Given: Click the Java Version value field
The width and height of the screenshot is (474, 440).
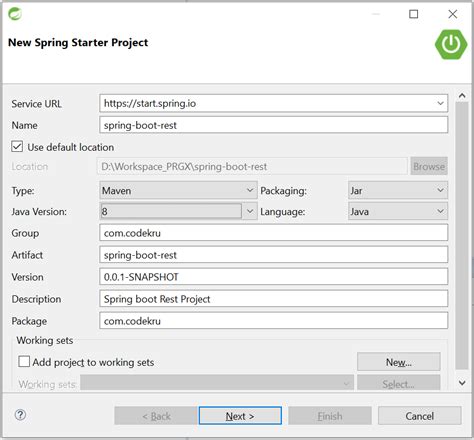Looking at the screenshot, I should pyautogui.click(x=171, y=211).
